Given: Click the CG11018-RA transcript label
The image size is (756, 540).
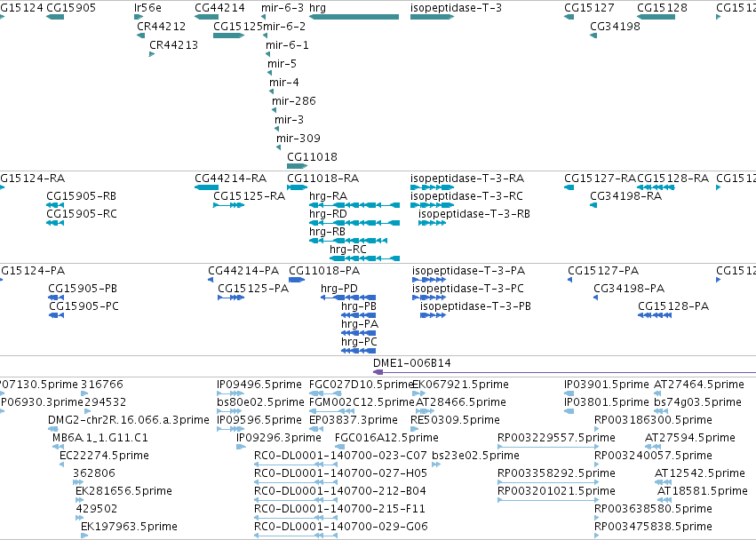Looking at the screenshot, I should click(x=323, y=179).
